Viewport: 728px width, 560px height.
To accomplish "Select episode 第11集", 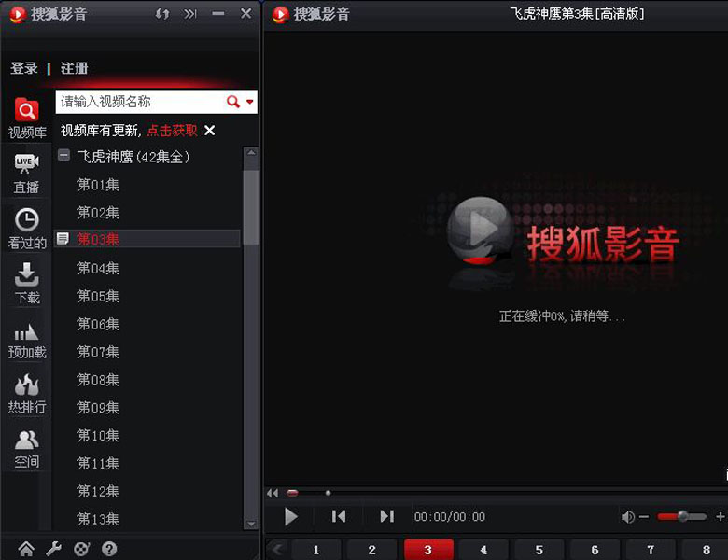I will tap(98, 464).
